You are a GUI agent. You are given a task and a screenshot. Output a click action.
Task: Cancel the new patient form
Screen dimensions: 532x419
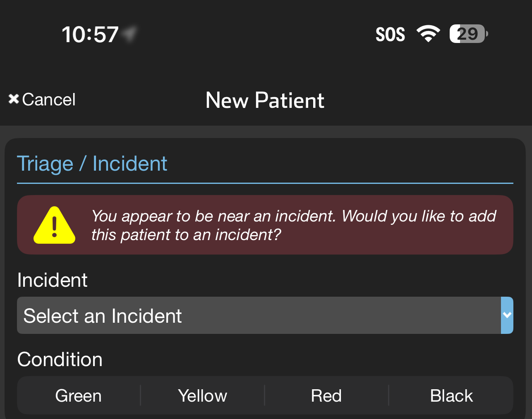(48, 100)
